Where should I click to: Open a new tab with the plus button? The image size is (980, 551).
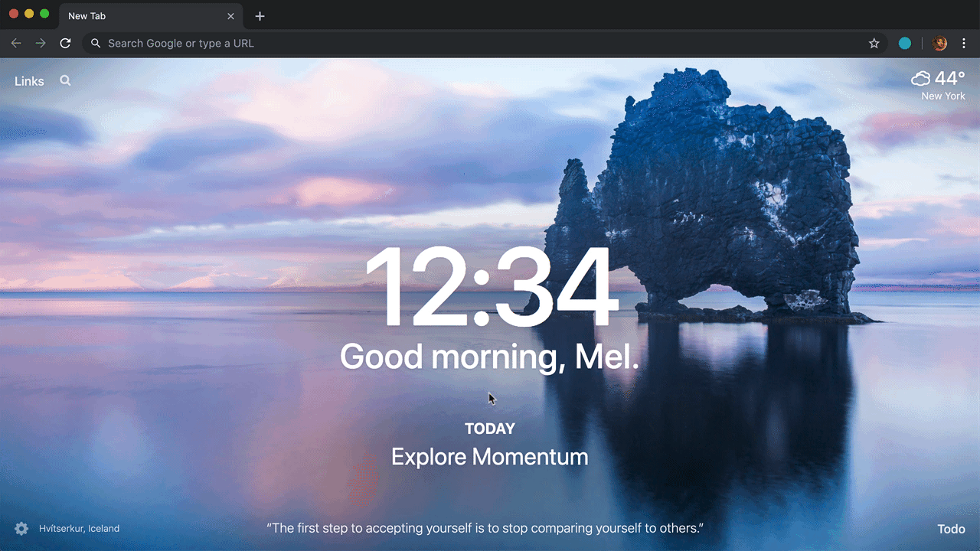pos(260,16)
